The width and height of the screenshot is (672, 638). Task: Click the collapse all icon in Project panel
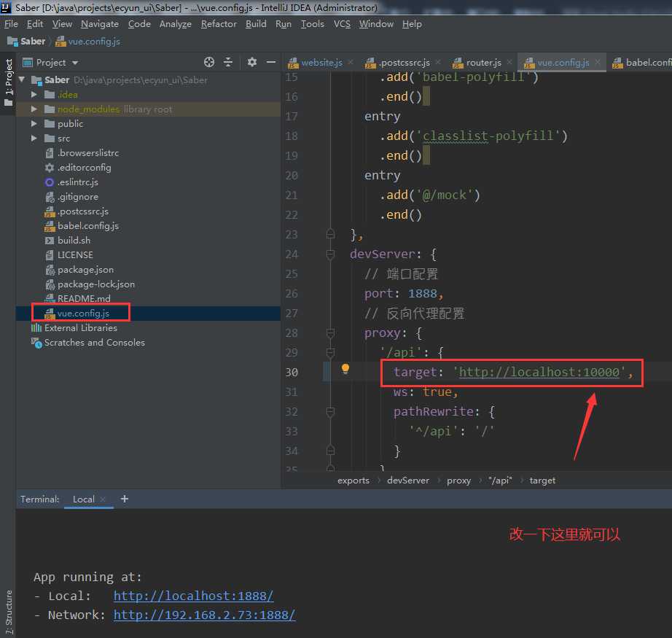click(228, 62)
